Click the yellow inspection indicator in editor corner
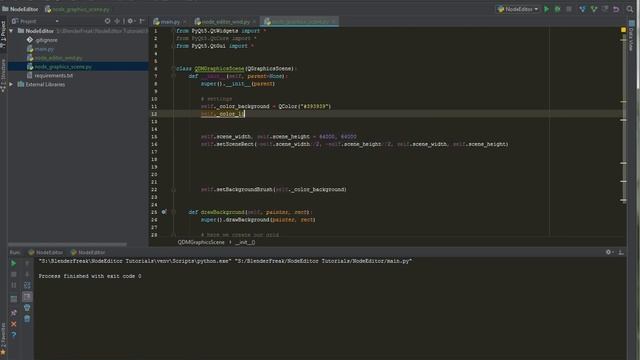 pyautogui.click(x=623, y=30)
